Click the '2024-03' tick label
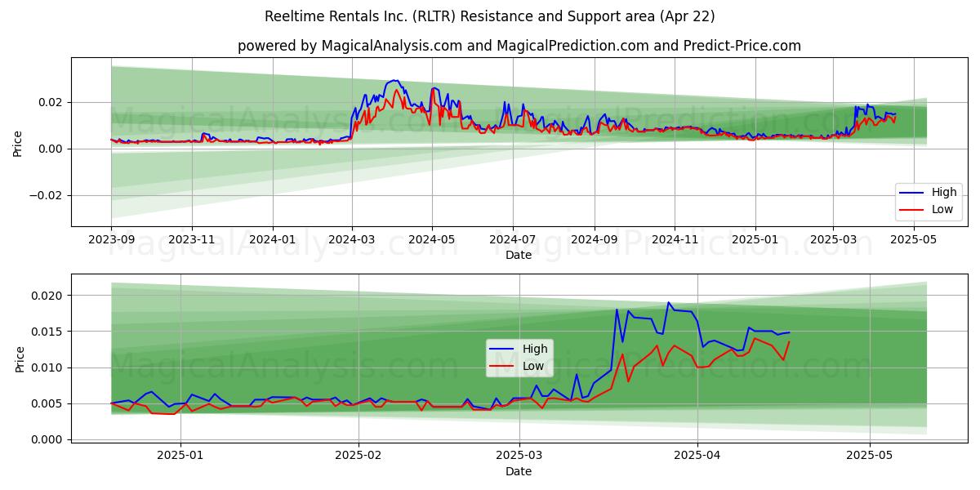The height and width of the screenshot is (490, 980). tap(352, 238)
